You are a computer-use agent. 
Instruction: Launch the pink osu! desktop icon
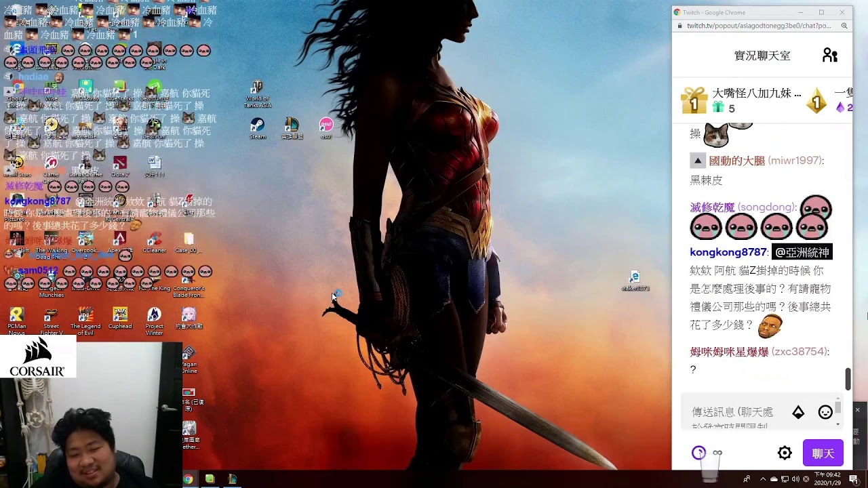(x=326, y=129)
